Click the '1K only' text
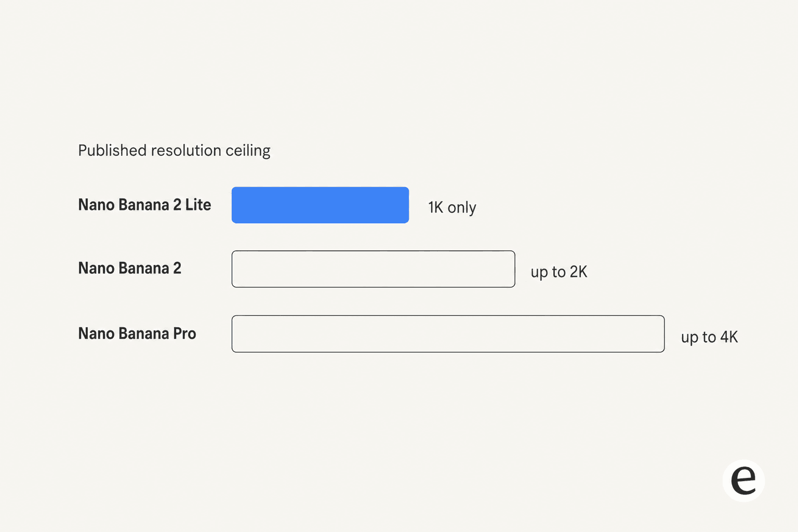Screen dimensions: 798x532 [452, 207]
